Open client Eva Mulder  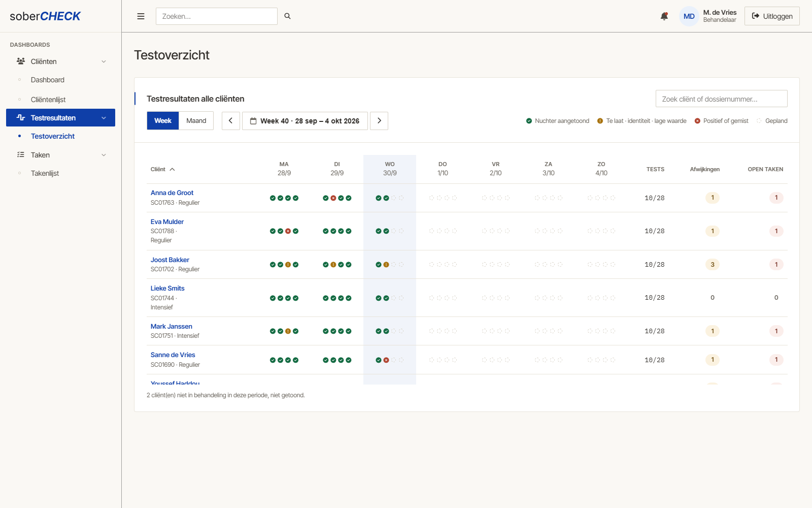click(x=167, y=222)
